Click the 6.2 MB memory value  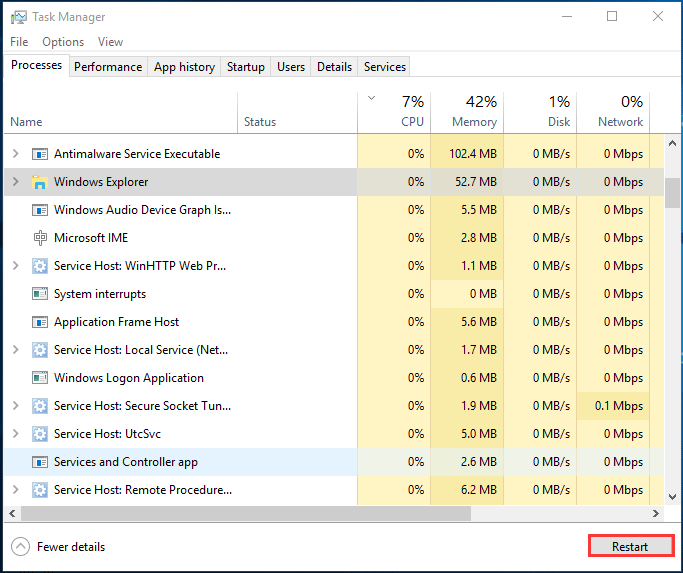[x=479, y=490]
